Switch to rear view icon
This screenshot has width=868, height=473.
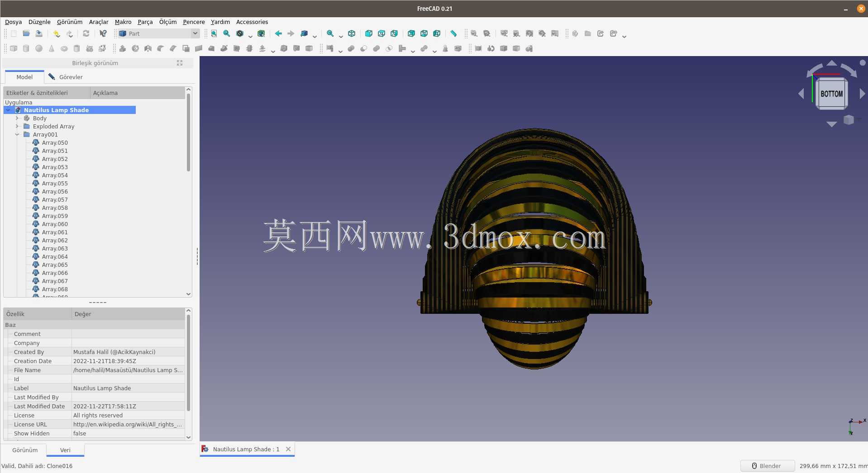pyautogui.click(x=411, y=33)
